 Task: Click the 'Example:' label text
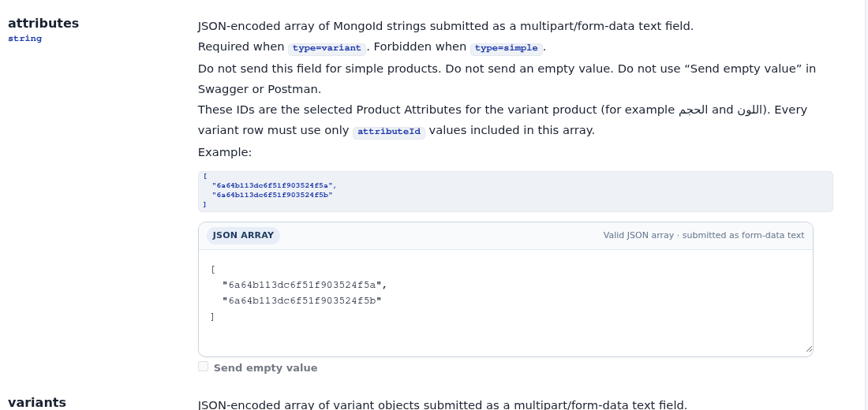pyautogui.click(x=225, y=152)
